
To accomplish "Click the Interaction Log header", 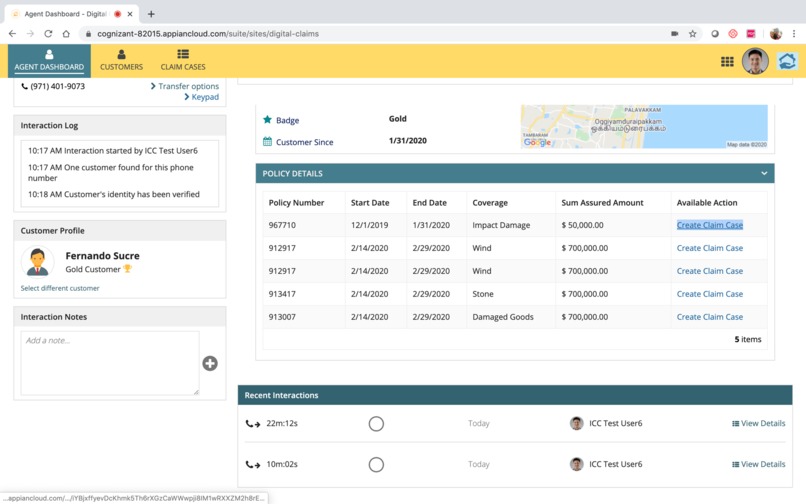I will click(119, 125).
